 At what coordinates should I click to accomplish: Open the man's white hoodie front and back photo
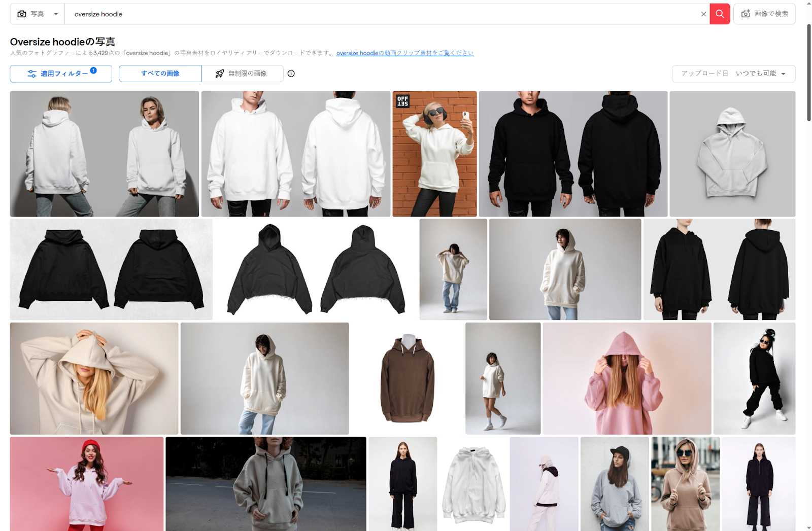(x=296, y=154)
